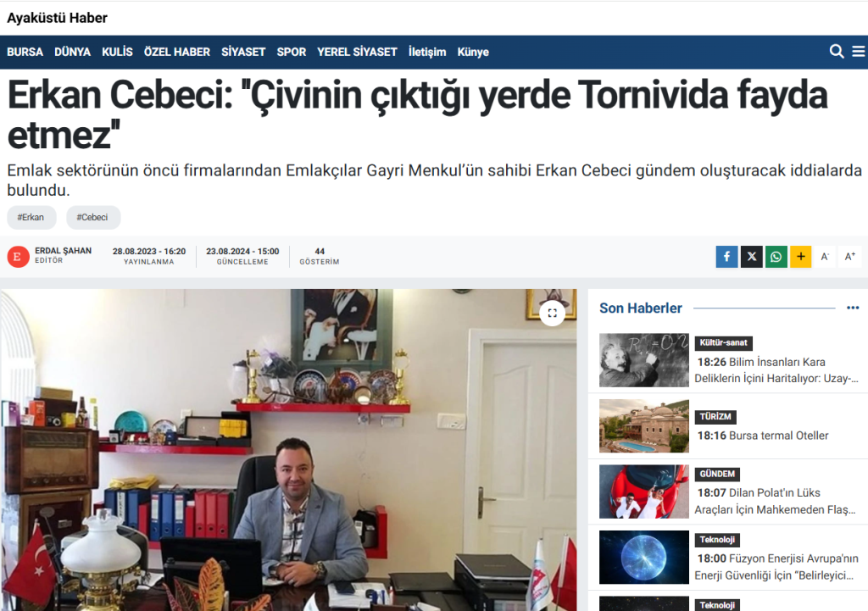The height and width of the screenshot is (611, 868).
Task: Click the #Erkan tag
Action: click(x=31, y=218)
